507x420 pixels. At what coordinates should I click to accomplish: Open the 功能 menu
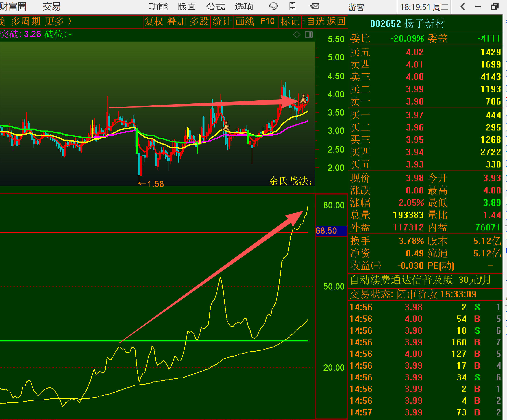[158, 7]
